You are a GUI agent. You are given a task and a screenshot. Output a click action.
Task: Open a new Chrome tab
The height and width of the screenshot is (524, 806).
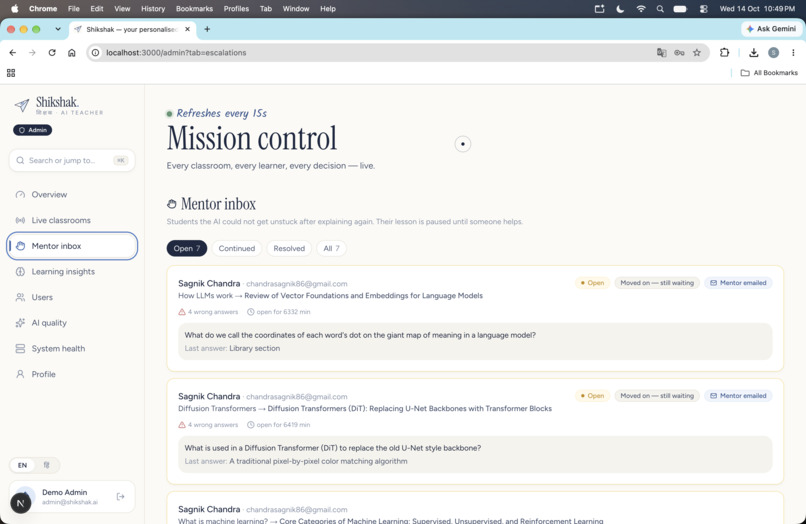coord(207,29)
